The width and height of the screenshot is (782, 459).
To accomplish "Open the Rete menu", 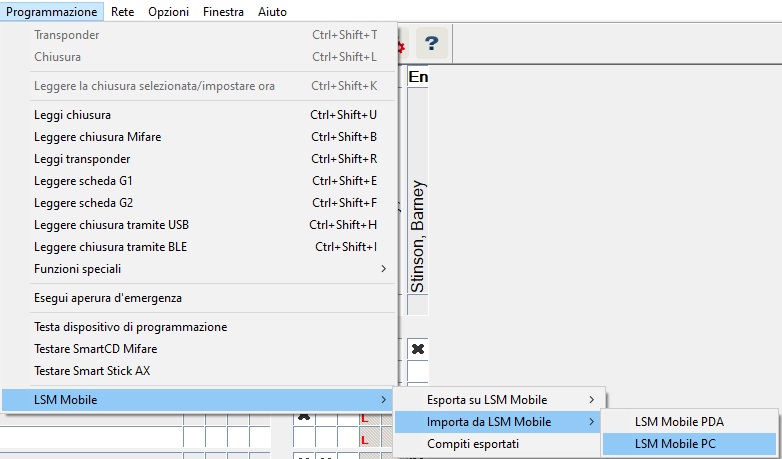I will pos(123,12).
